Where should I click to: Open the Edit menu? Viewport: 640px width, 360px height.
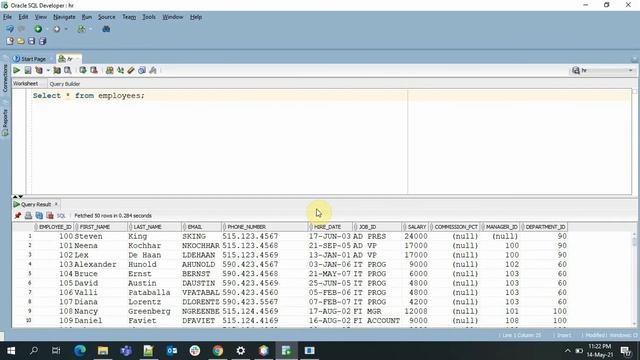tap(23, 17)
